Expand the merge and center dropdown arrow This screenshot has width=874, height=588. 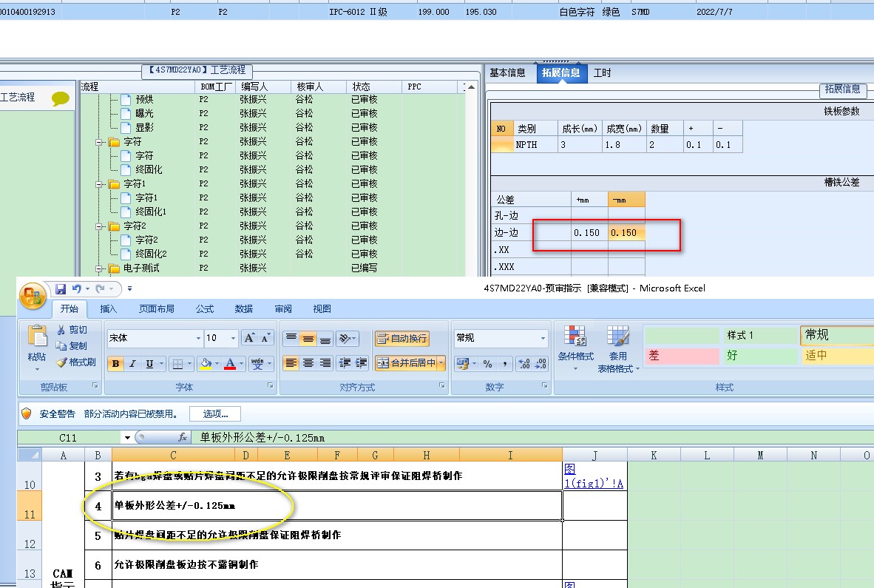tap(441, 363)
